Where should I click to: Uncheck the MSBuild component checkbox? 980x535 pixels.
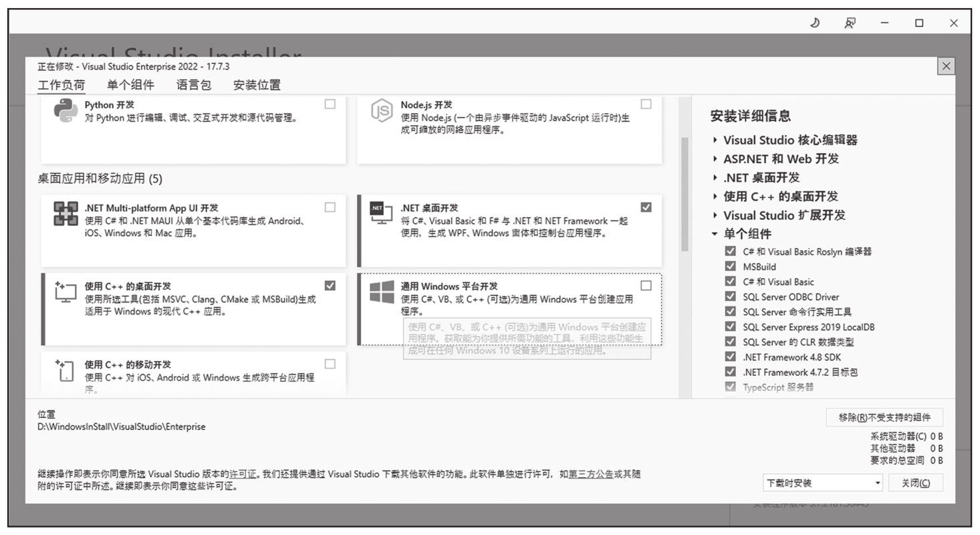pos(730,267)
